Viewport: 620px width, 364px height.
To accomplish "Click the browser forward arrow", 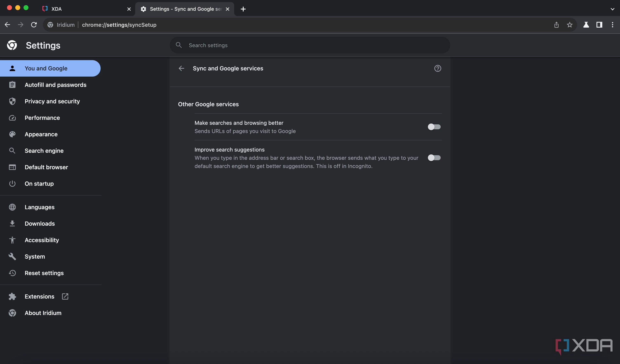I will pos(21,25).
